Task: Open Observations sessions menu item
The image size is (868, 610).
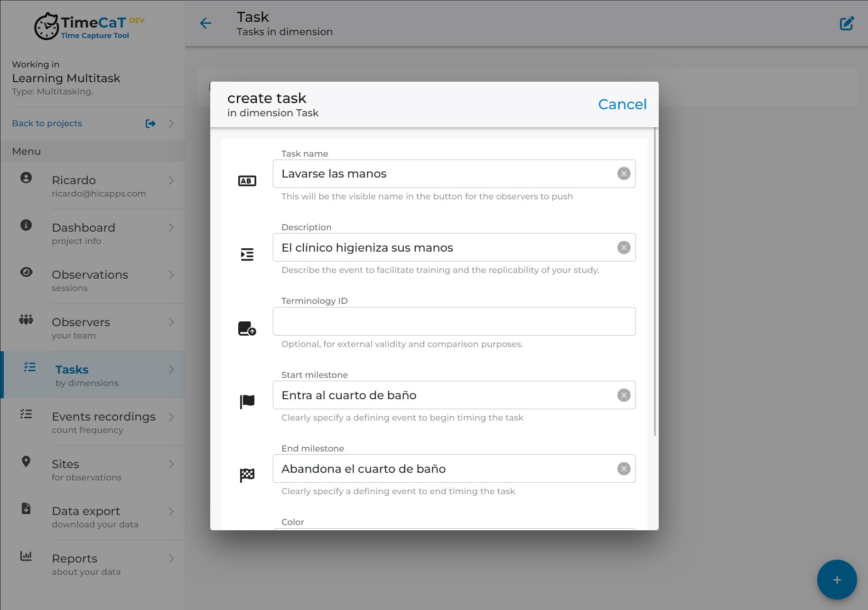Action: [90, 281]
